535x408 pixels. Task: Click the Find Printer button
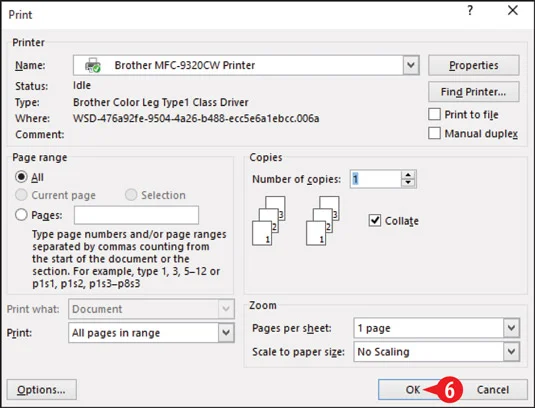474,92
